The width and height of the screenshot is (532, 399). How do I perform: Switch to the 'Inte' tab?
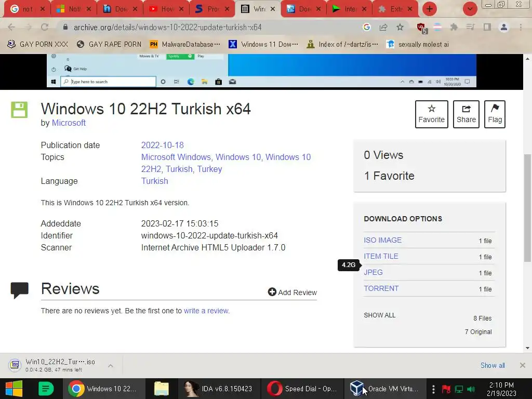tap(350, 9)
